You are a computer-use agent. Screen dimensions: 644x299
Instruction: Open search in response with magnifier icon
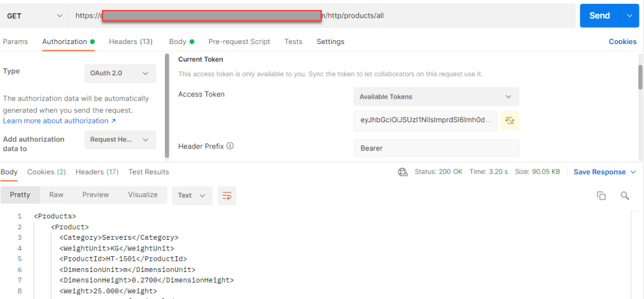pos(625,196)
